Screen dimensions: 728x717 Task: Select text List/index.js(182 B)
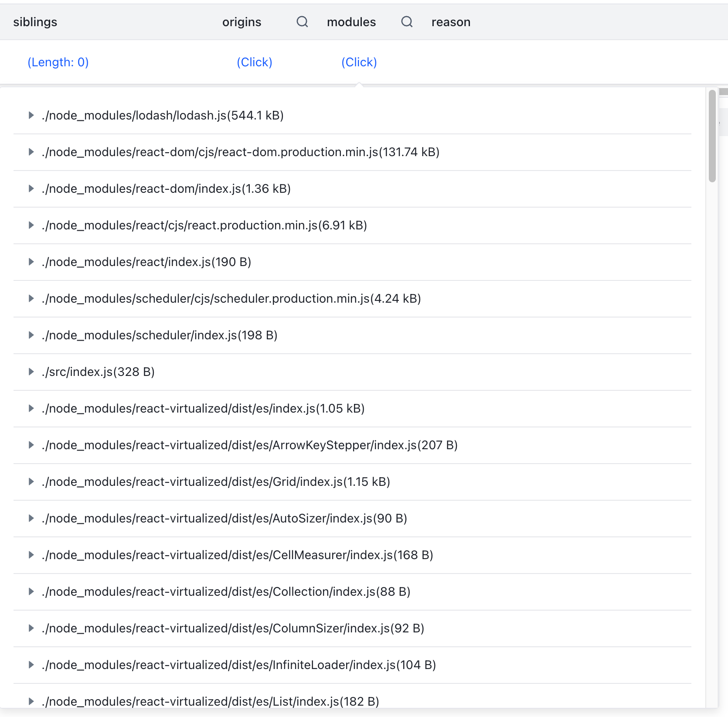[x=326, y=701]
